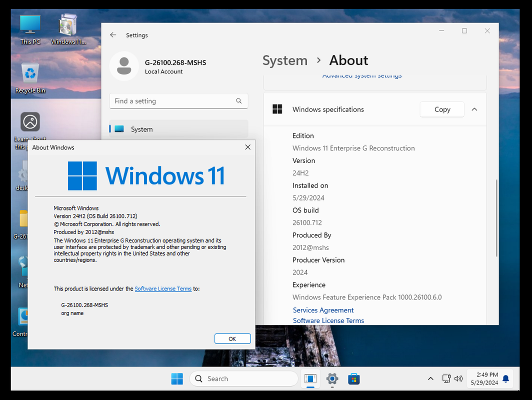Click the 24H2 version value
The width and height of the screenshot is (532, 400).
click(300, 173)
